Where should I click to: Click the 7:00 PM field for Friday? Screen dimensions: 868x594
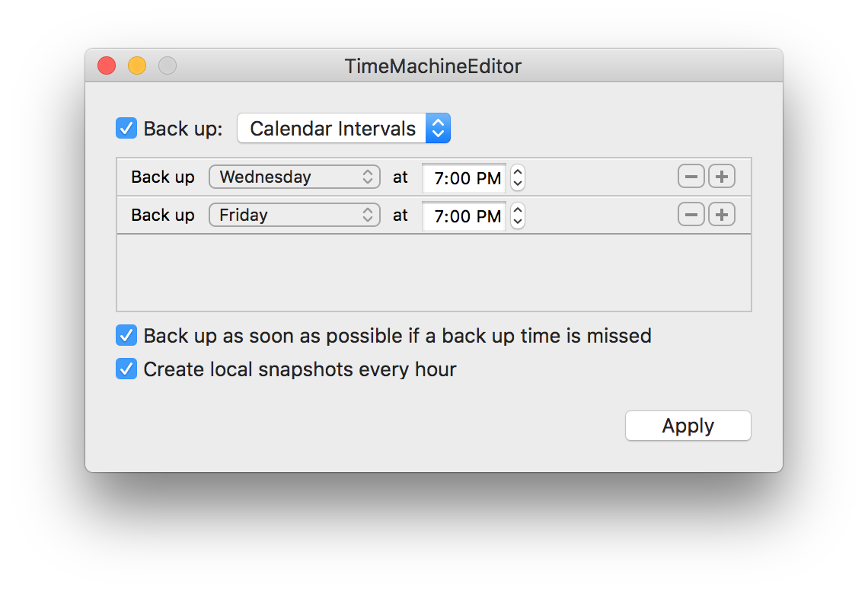click(x=464, y=216)
